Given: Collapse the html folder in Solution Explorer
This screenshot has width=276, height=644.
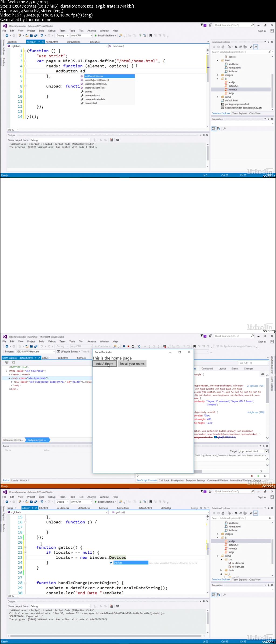Looking at the screenshot, I should pos(218,60).
